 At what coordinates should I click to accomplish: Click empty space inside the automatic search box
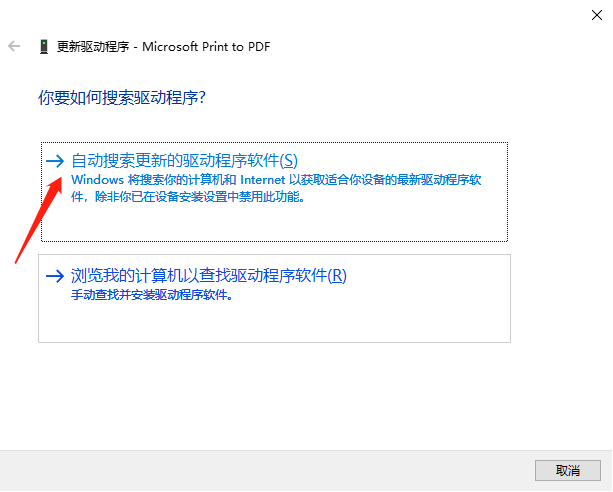[274, 222]
